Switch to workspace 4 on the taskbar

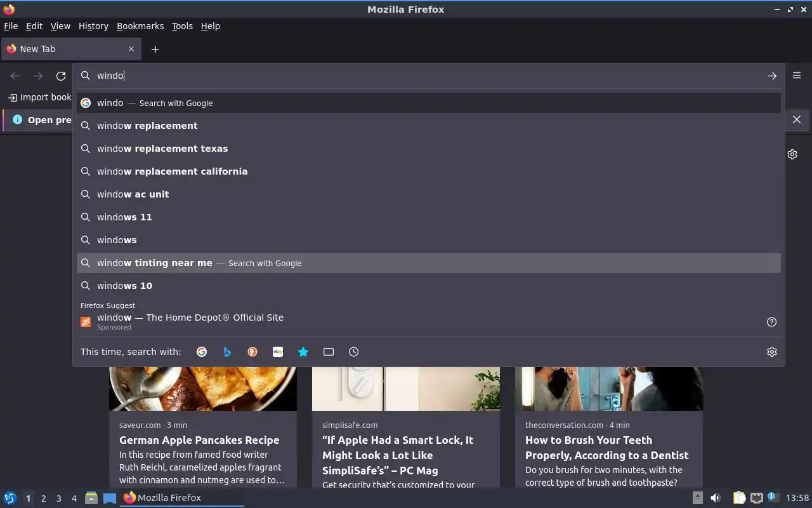pyautogui.click(x=74, y=498)
